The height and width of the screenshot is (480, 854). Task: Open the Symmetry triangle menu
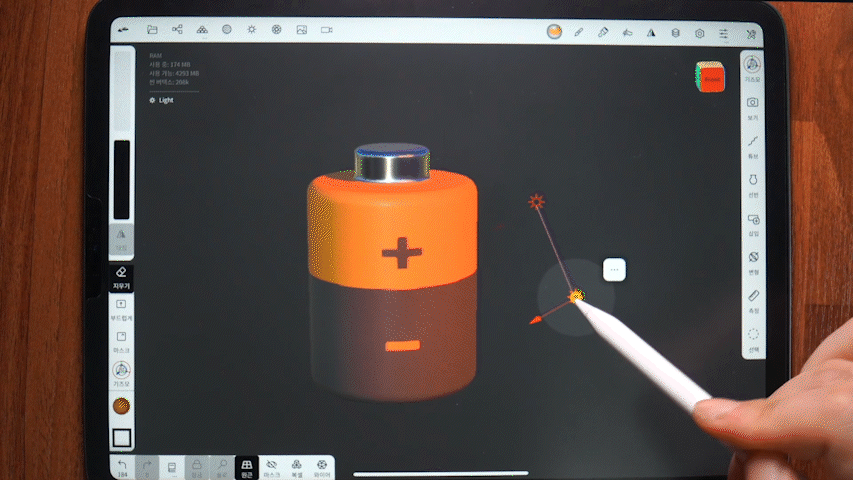click(651, 32)
